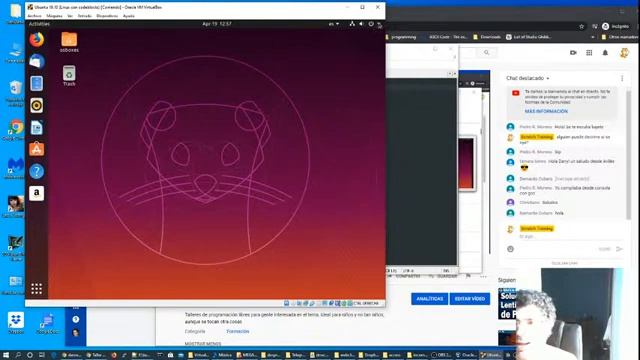Open the Incognito profile indicator in Chrome

point(616,27)
